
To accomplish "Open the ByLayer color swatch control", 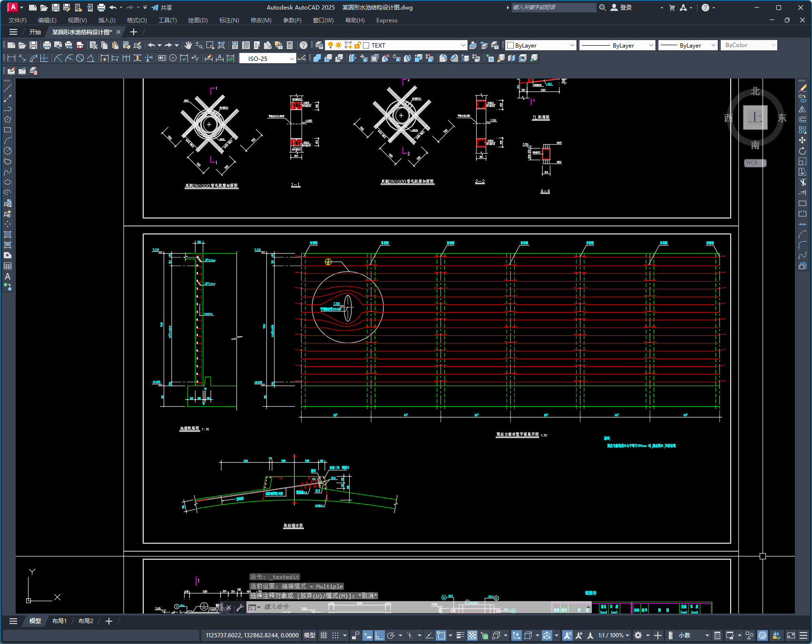I will [x=541, y=45].
